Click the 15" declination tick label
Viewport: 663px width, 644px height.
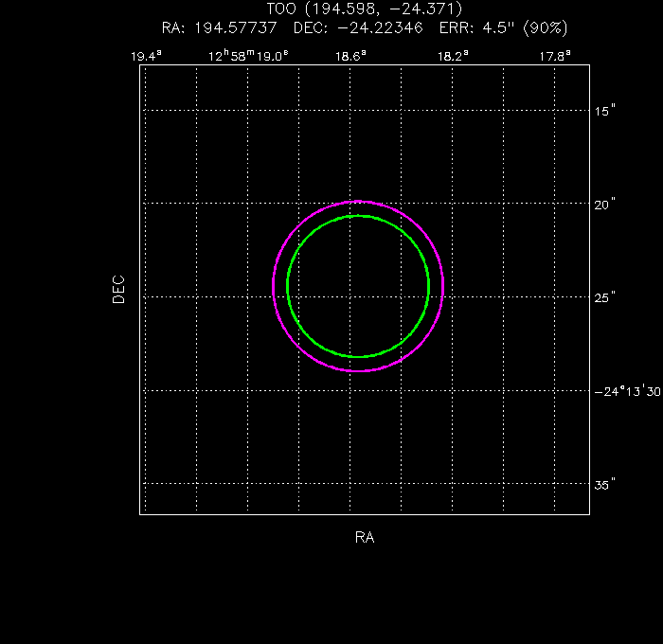pos(606,111)
